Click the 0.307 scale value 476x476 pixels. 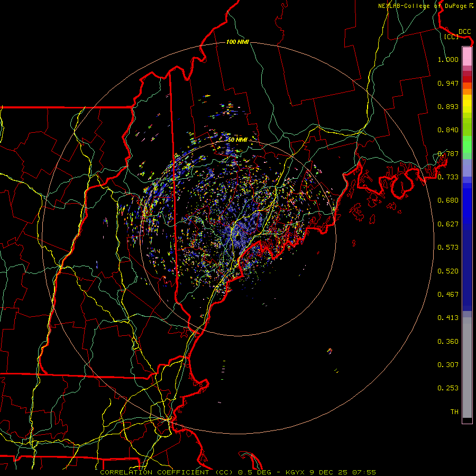pos(448,365)
